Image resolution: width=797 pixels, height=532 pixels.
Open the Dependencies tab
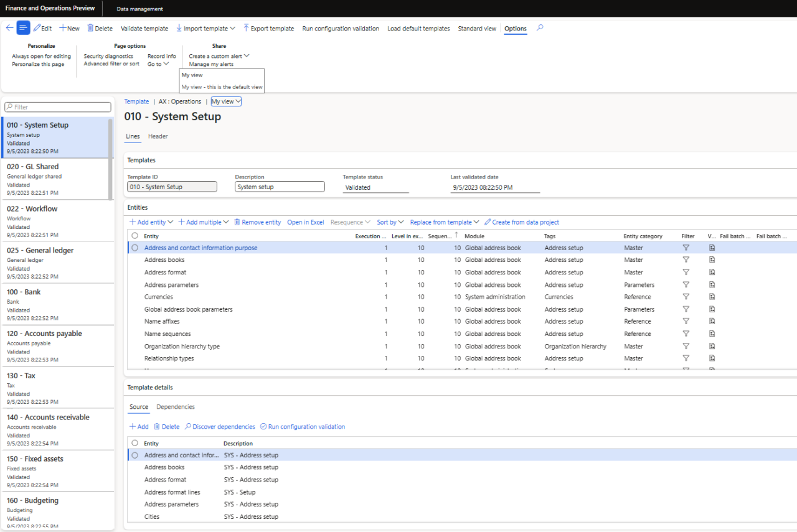click(x=175, y=407)
